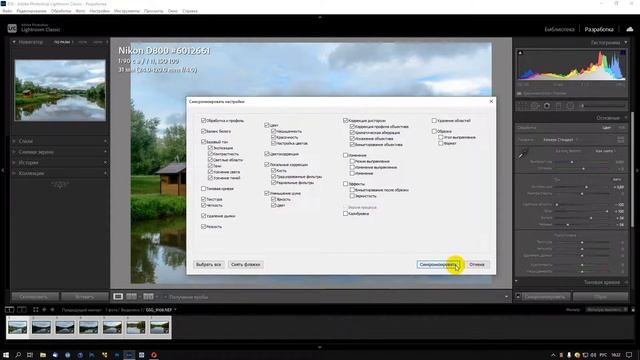Open filmstrip file name dropdown arrow
Image resolution: width=640 pixels, height=360 pixels.
pos(176,310)
